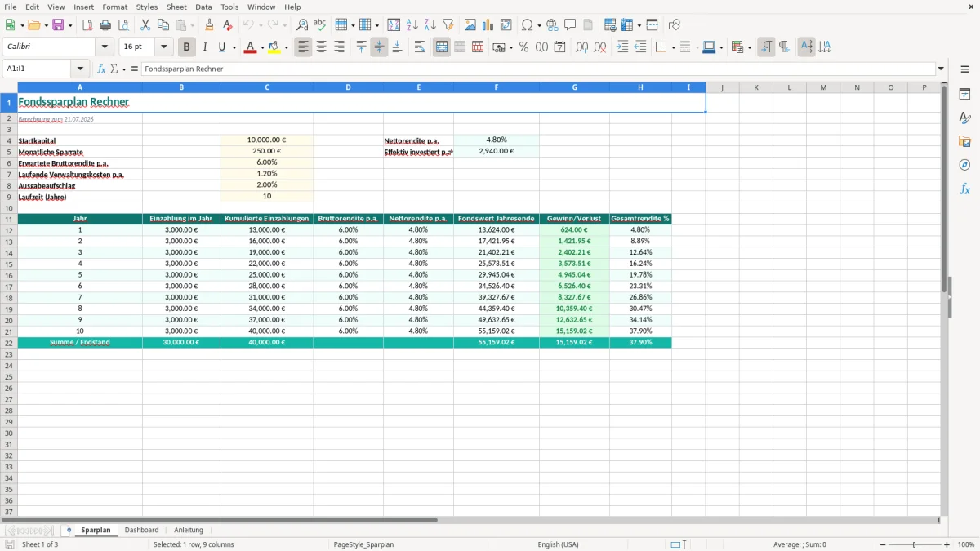Open background color dropdown arrow

pos(286,47)
